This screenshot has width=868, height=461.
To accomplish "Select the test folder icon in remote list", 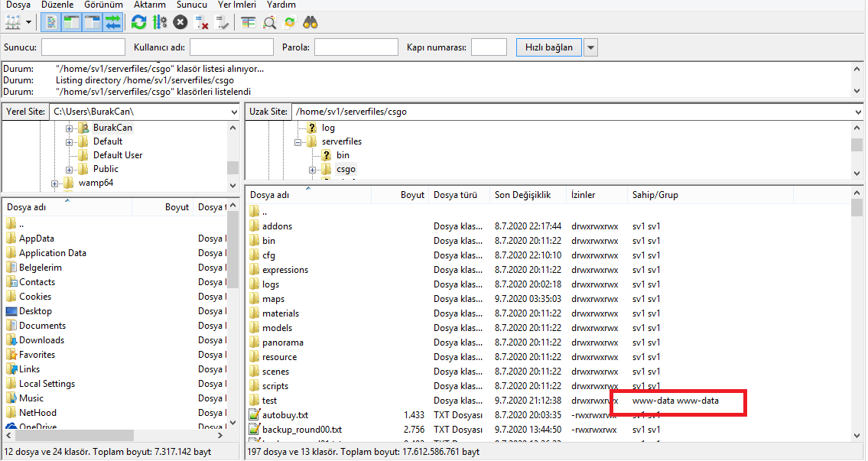I will (x=254, y=400).
